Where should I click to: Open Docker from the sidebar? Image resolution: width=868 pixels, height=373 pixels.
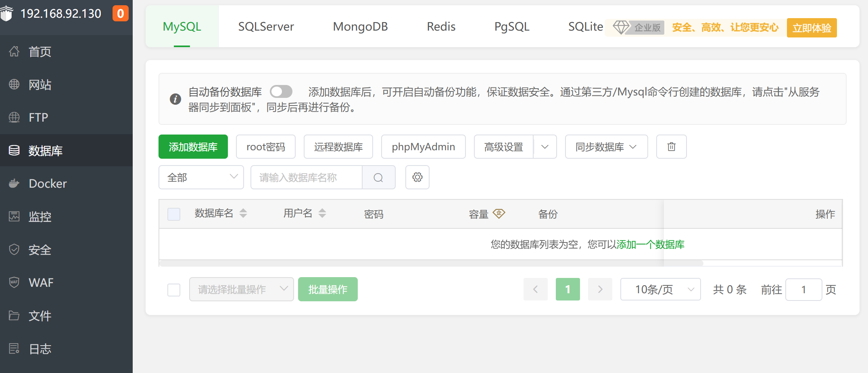(x=48, y=184)
